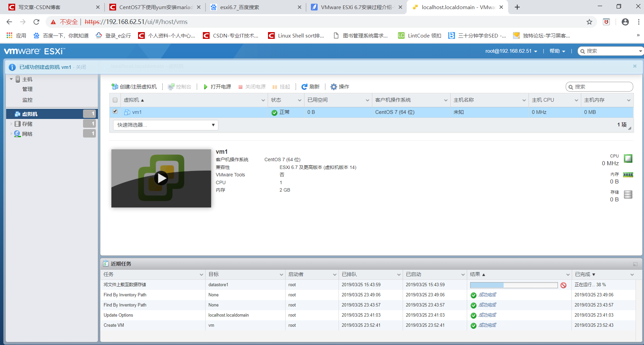
Task: Click the storage disk icon in vm1 summary
Action: 628,195
